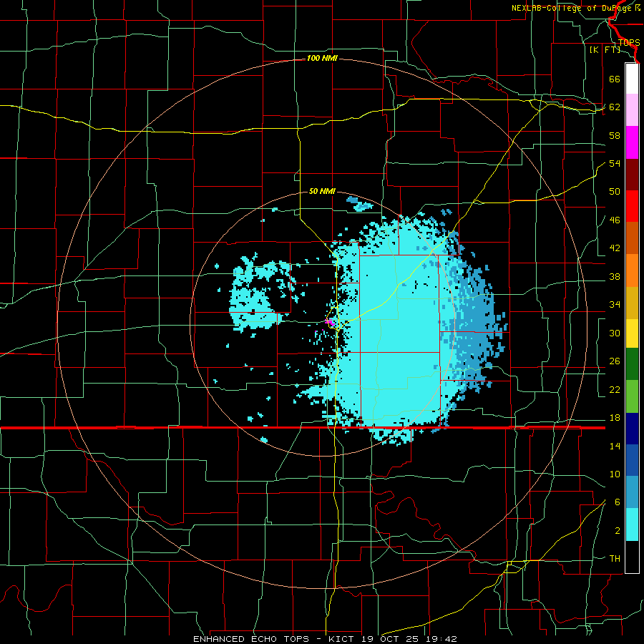Click the '[K FT]' units label
This screenshot has width=644, height=644.
coord(605,50)
